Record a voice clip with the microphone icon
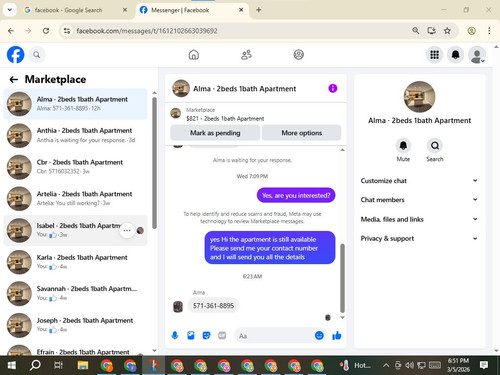This screenshot has height=375, width=500. [175, 335]
